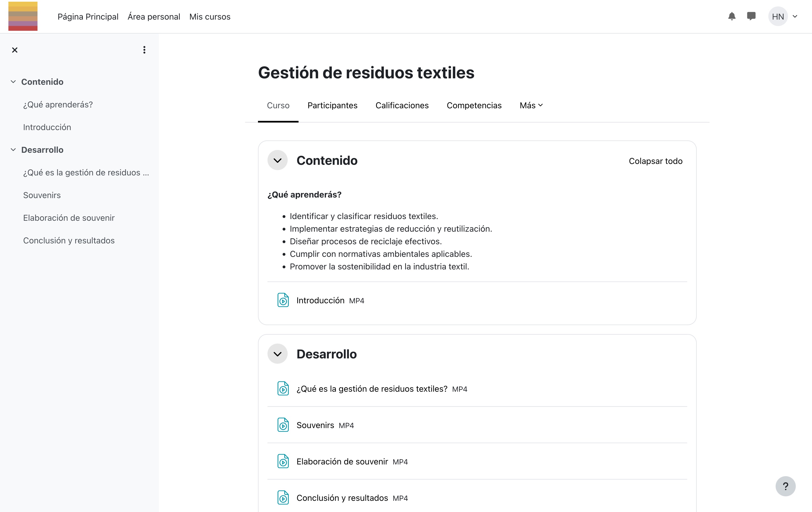This screenshot has height=512, width=812.
Task: Close the course index sidebar
Action: pyautogui.click(x=15, y=50)
